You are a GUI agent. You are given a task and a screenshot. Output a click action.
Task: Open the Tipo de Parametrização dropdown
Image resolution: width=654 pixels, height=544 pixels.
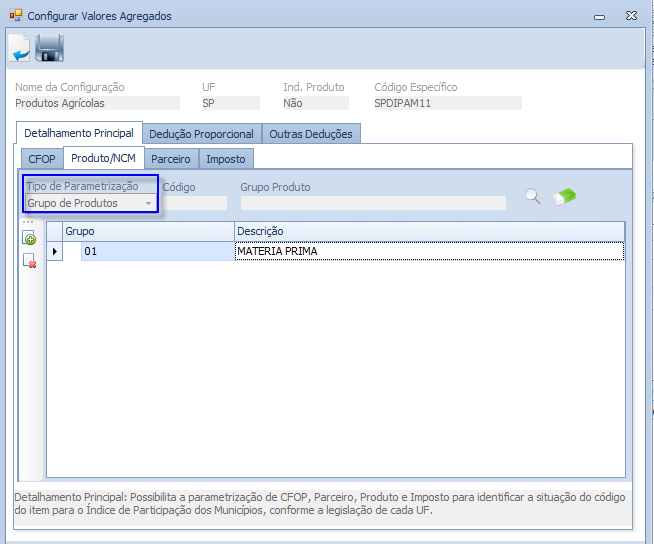pyautogui.click(x=148, y=203)
